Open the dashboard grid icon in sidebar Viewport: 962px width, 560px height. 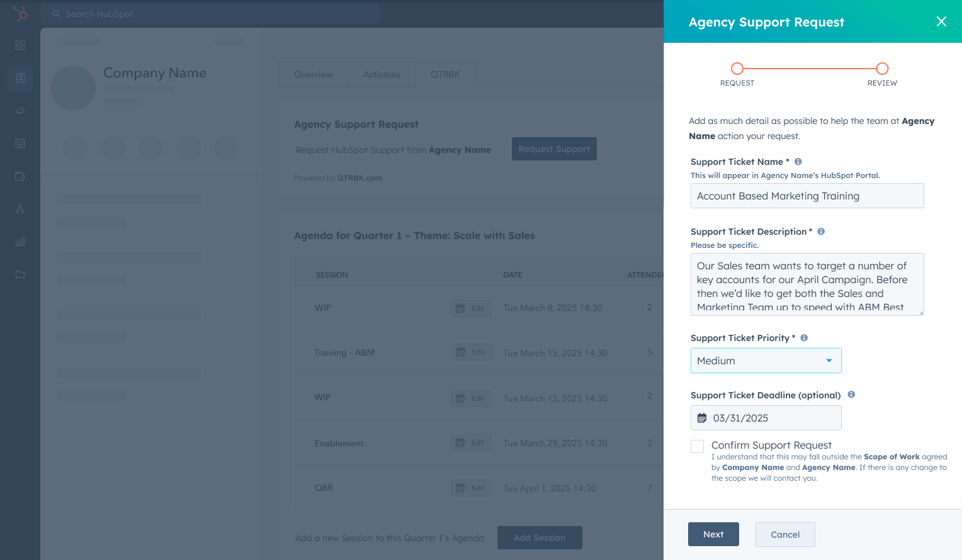click(20, 45)
